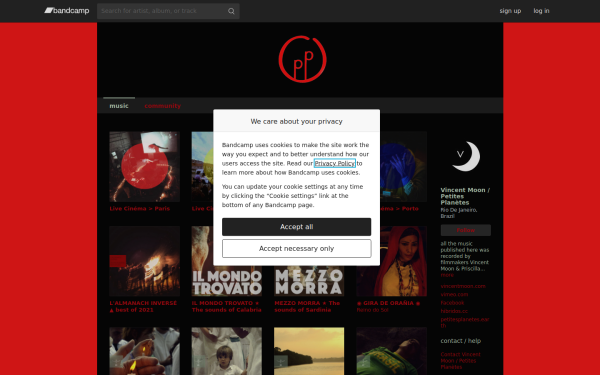Open the petitesplanetes.earth link
This screenshot has height=375, width=600.
(x=465, y=323)
